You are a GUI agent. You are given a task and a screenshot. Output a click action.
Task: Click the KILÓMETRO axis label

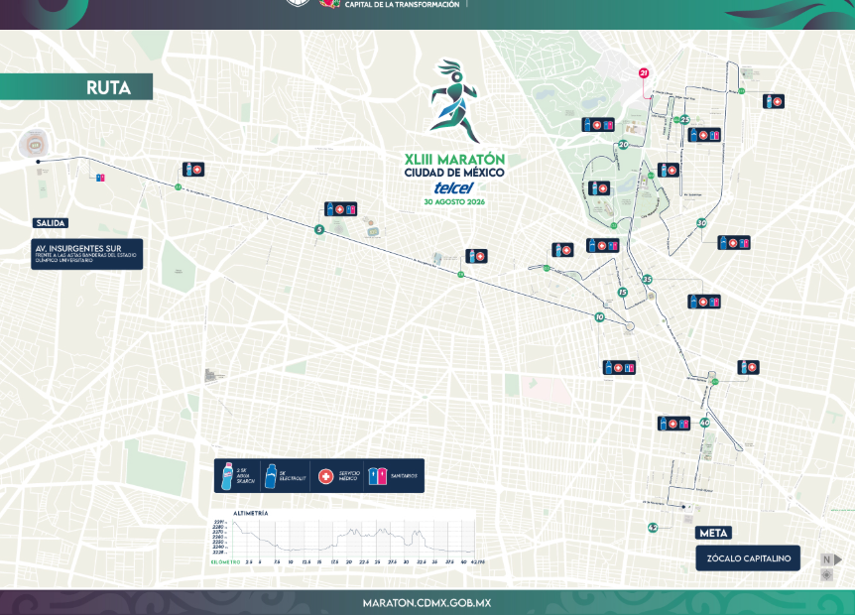226,562
